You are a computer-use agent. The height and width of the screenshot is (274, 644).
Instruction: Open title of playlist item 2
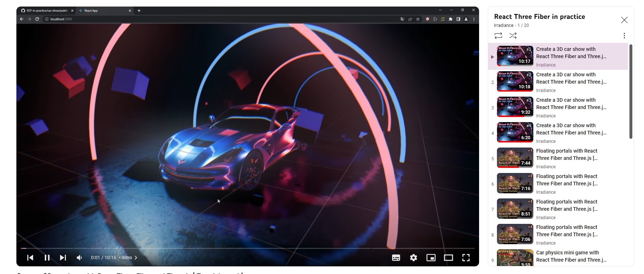click(571, 78)
